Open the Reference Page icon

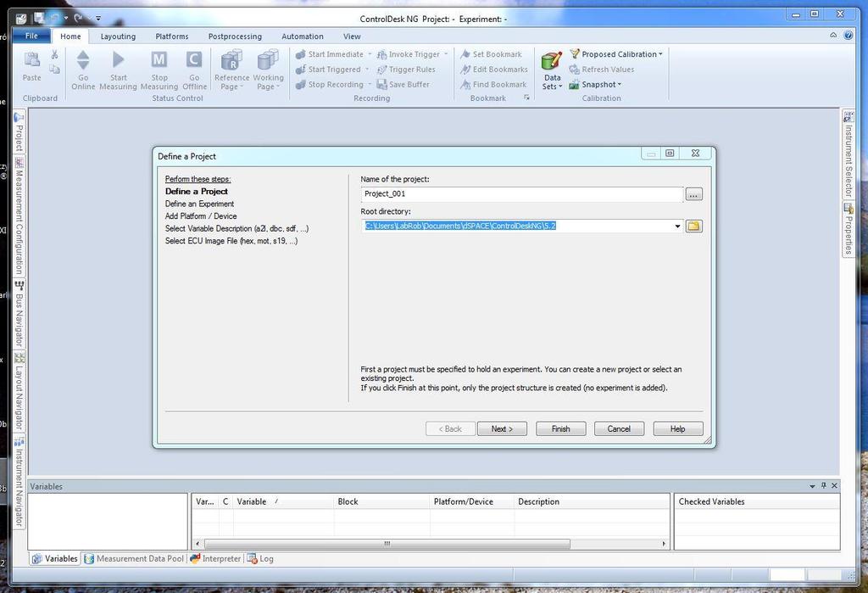pos(231,60)
